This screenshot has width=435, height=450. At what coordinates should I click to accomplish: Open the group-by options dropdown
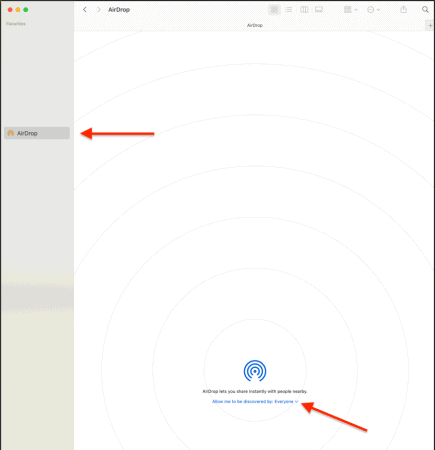[x=351, y=10]
